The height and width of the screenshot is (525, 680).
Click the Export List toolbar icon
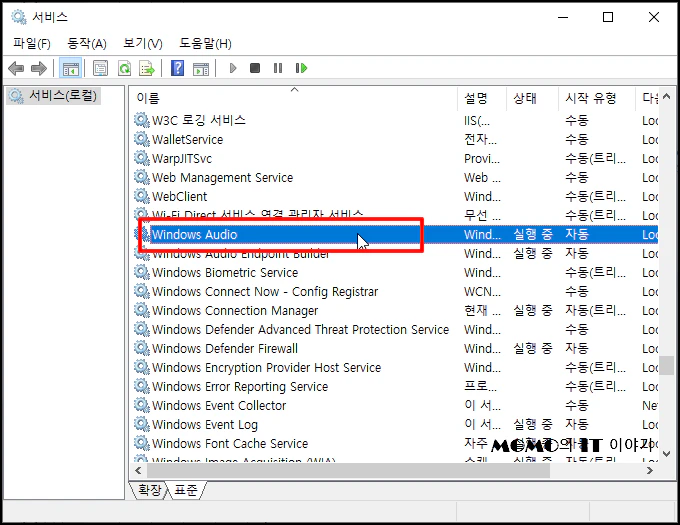(x=147, y=68)
